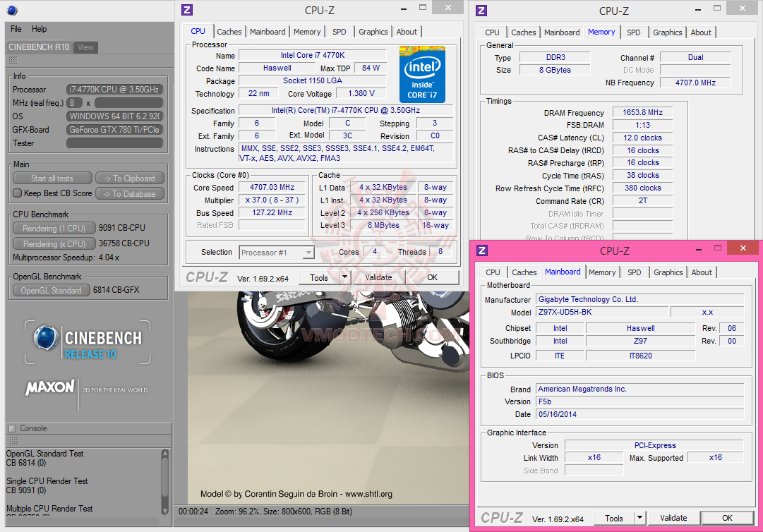Open SPD tab in the Mainboard window
Image resolution: width=763 pixels, height=532 pixels.
(x=634, y=272)
